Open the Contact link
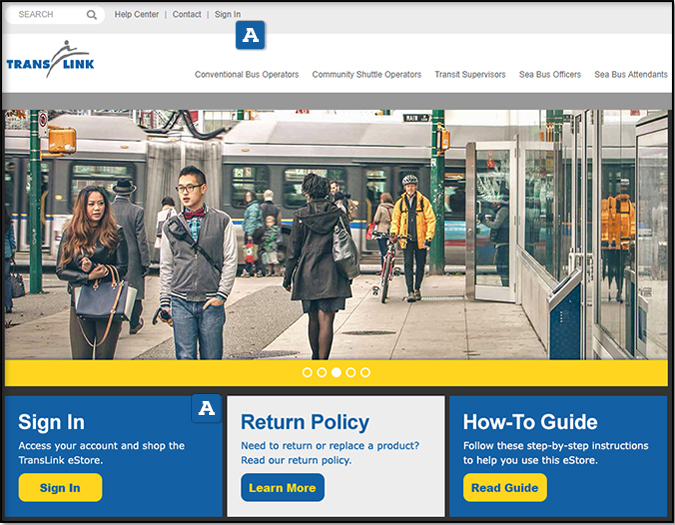Screen dimensions: 675x525 click(x=186, y=15)
